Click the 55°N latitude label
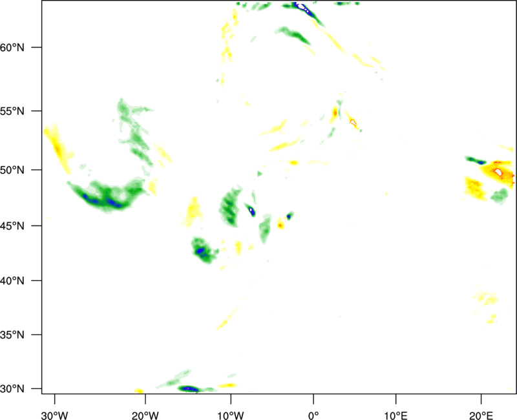 click(x=12, y=111)
